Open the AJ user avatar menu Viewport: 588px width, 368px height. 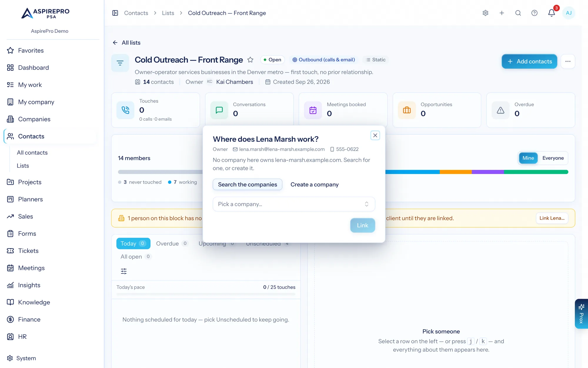pyautogui.click(x=569, y=13)
